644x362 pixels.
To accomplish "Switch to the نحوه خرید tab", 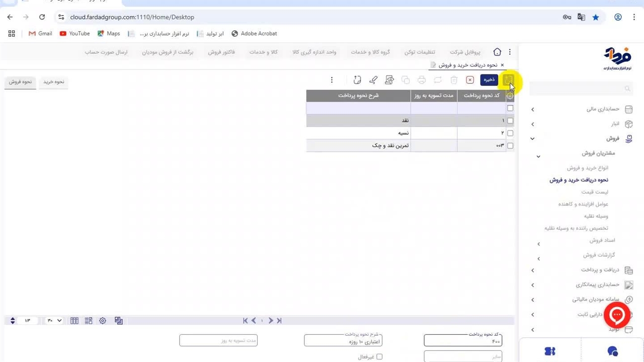I will click(x=53, y=82).
